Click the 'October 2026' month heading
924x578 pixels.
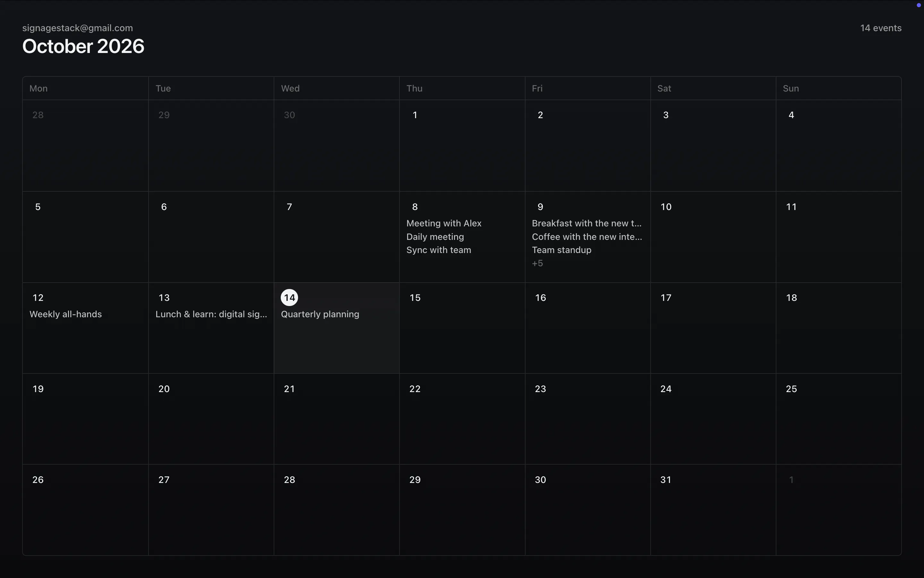click(x=83, y=46)
